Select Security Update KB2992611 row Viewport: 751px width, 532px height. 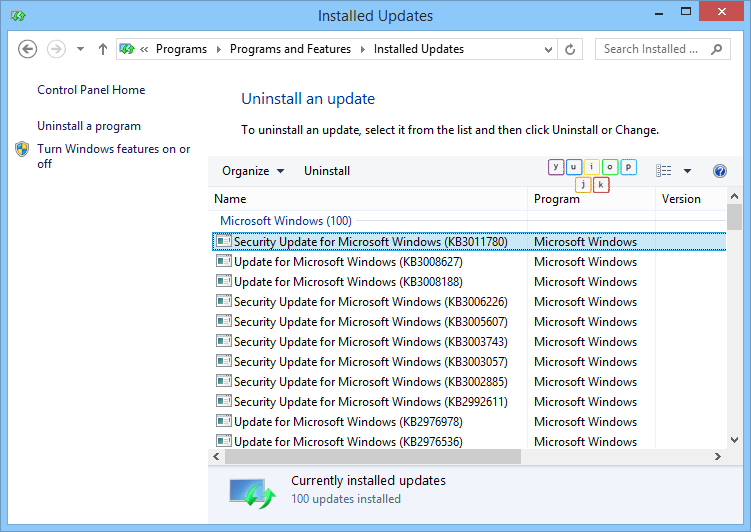pos(469,402)
